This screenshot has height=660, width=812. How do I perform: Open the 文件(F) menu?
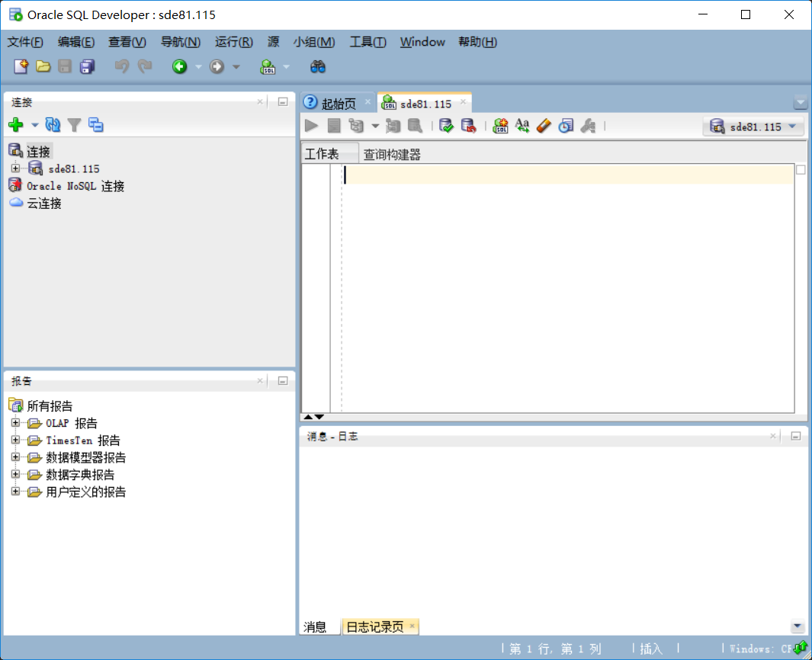pyautogui.click(x=25, y=42)
